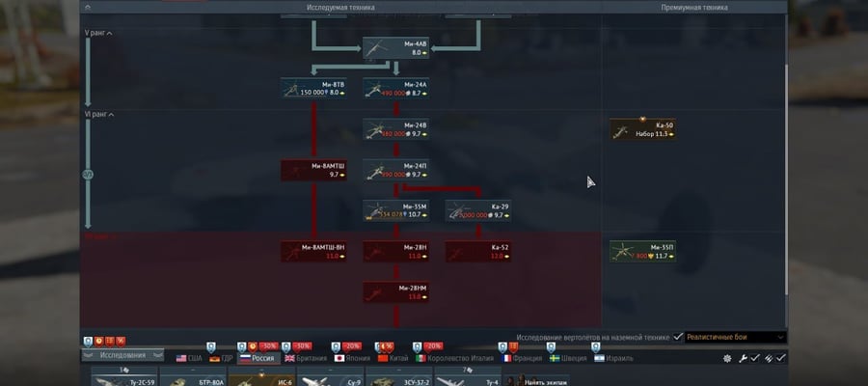
Task: Open the Реалистичные бои game mode dropdown
Action: 735,337
